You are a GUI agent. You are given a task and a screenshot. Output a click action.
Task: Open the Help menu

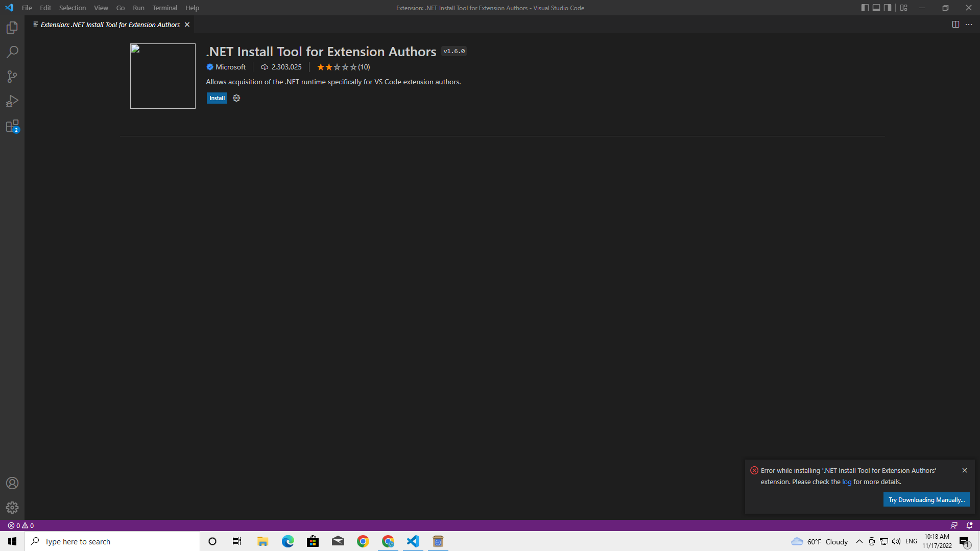192,8
